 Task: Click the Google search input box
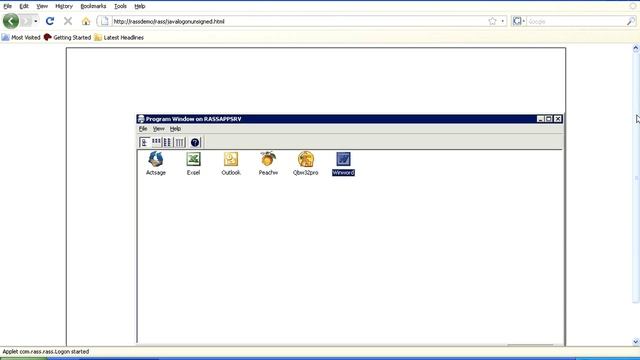[x=576, y=21]
